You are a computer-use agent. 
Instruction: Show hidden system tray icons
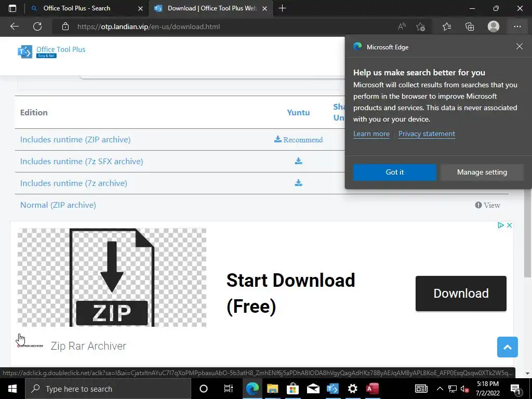440,389
